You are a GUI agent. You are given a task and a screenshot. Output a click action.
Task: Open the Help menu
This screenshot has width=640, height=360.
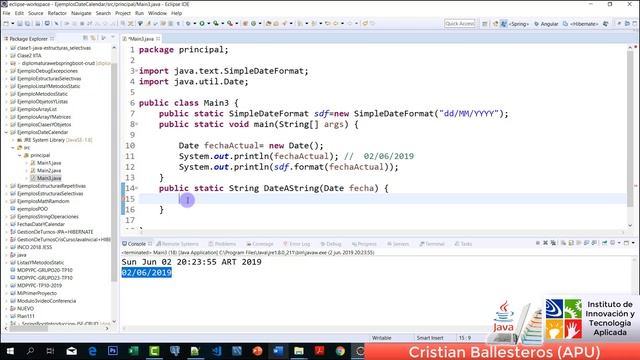(x=176, y=13)
